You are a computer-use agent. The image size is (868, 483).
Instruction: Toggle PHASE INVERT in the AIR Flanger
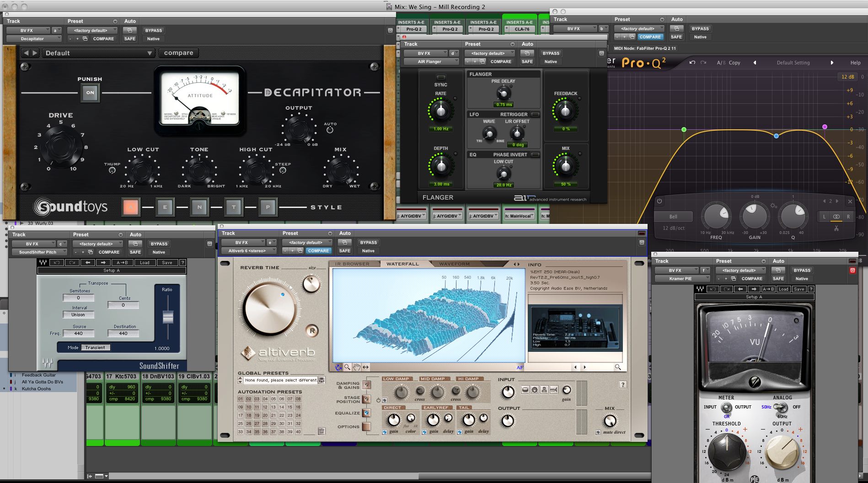pyautogui.click(x=535, y=154)
